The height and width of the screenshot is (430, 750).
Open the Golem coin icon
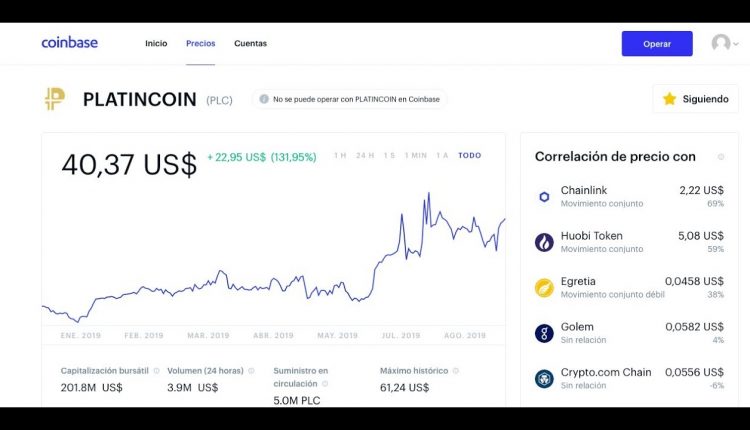[544, 333]
